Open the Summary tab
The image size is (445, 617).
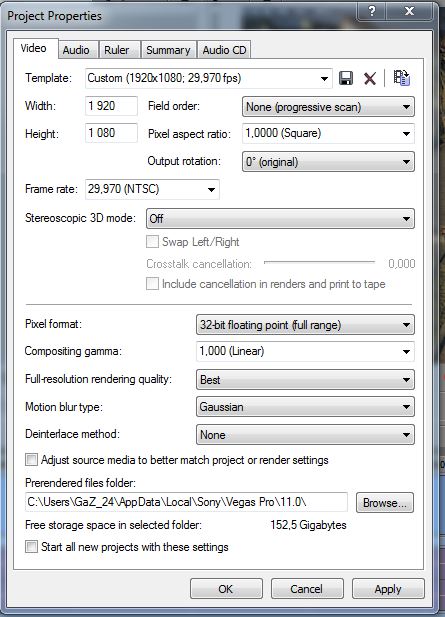(168, 50)
